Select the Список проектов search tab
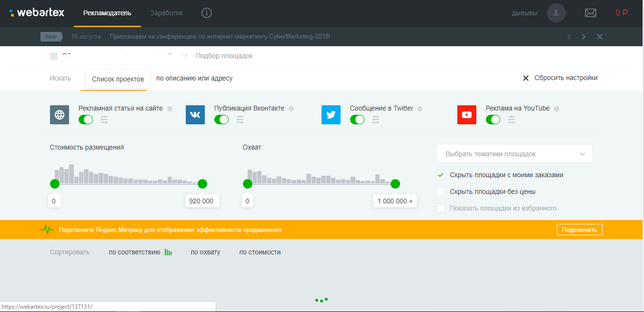The image size is (644, 312). click(118, 79)
